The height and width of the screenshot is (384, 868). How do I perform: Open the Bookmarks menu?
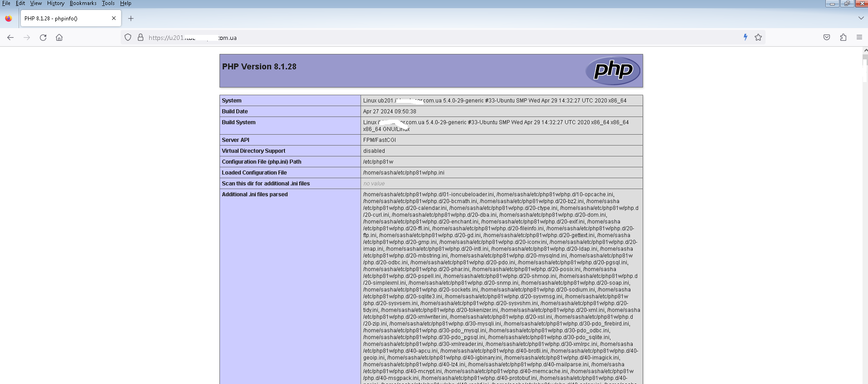[83, 3]
